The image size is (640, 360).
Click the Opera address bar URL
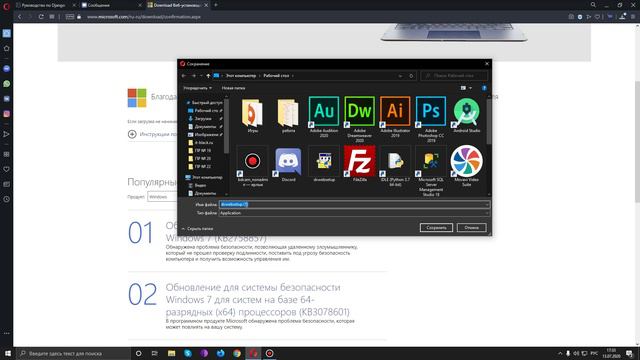tap(144, 17)
